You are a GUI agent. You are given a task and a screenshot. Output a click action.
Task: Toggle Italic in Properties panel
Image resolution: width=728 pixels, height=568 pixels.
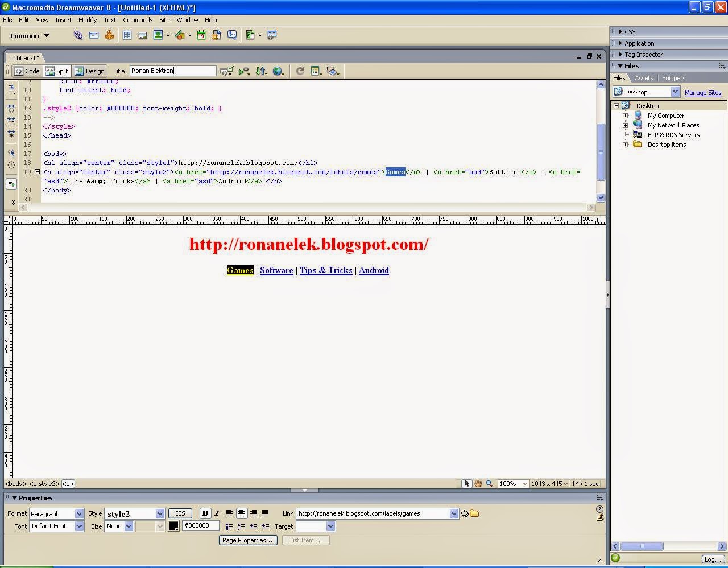217,513
